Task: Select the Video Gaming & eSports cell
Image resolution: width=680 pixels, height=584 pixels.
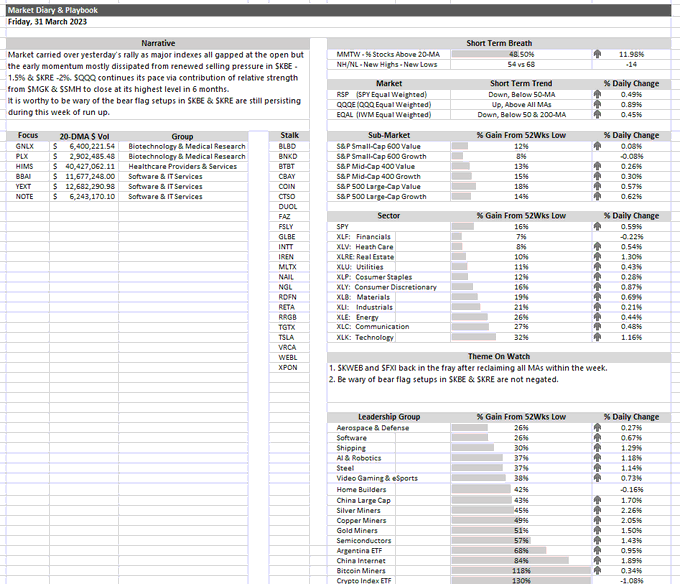Action: pyautogui.click(x=389, y=478)
